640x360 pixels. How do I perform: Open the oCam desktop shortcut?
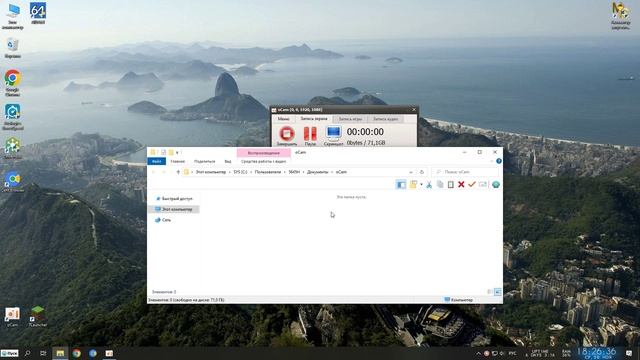tap(12, 317)
